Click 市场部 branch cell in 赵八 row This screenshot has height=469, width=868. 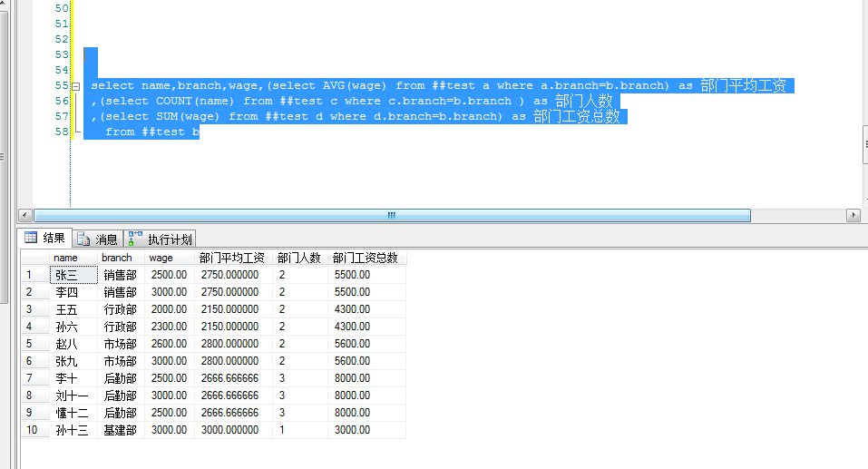tap(122, 344)
